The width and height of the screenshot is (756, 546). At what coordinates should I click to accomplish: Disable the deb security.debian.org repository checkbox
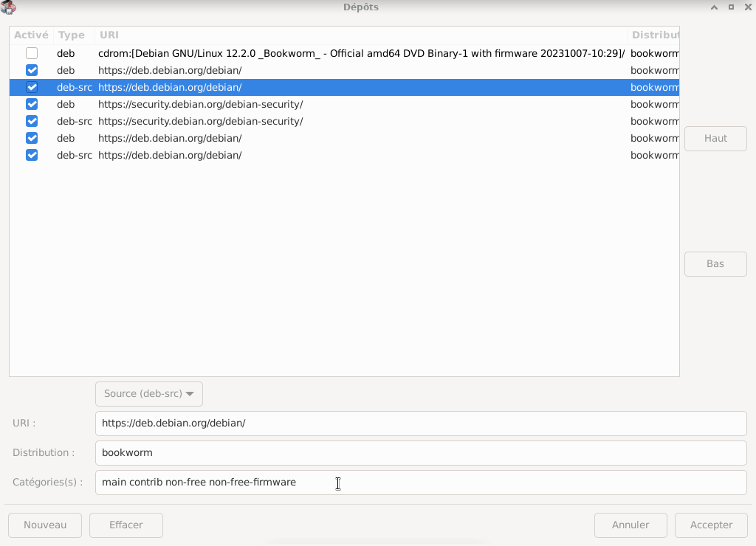[32, 104]
